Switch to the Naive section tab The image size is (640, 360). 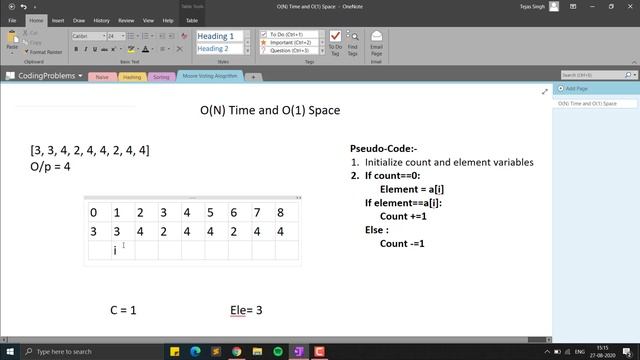(102, 77)
